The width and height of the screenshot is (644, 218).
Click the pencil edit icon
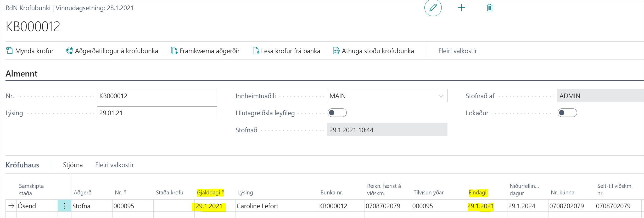point(433,8)
